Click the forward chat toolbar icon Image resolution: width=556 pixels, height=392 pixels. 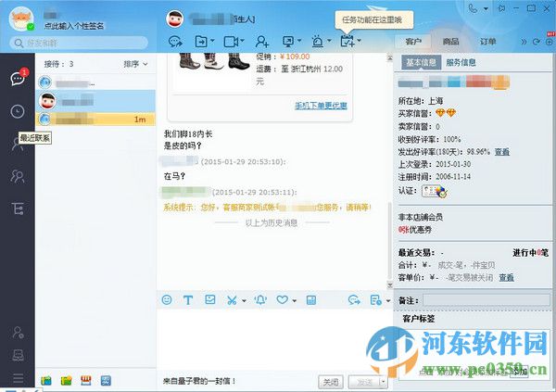[x=175, y=42]
